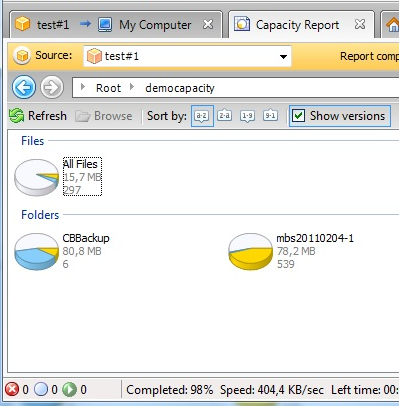399x406 pixels.
Task: Click the blue Back navigation arrow
Action: click(24, 87)
